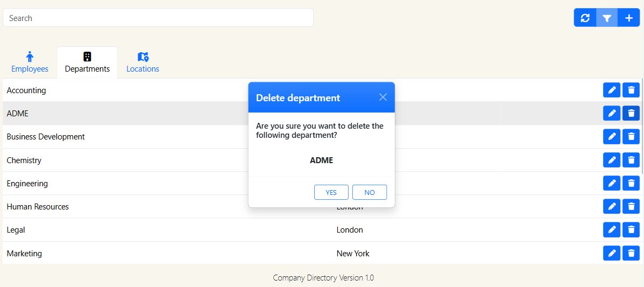
Task: Edit the Chemistry department
Action: (x=612, y=160)
